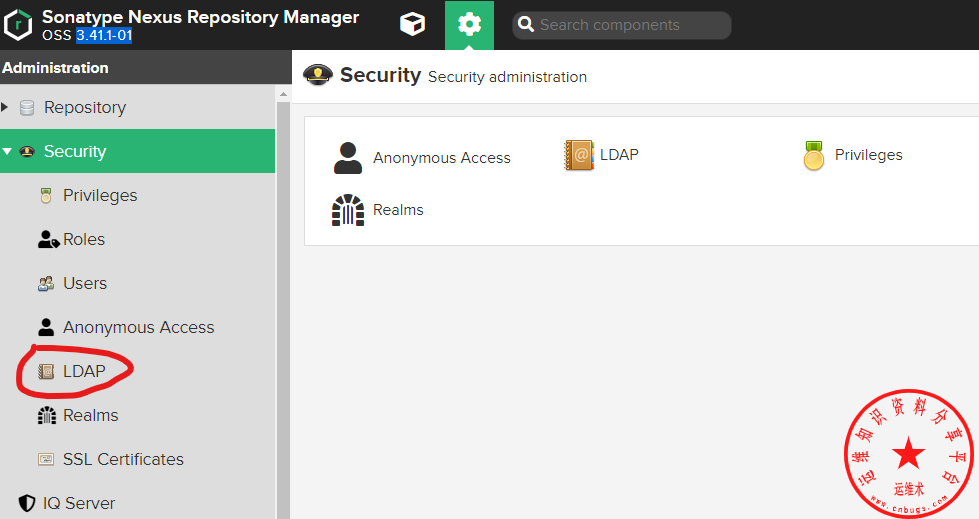Open Anonymous Access in the sidebar

[138, 327]
